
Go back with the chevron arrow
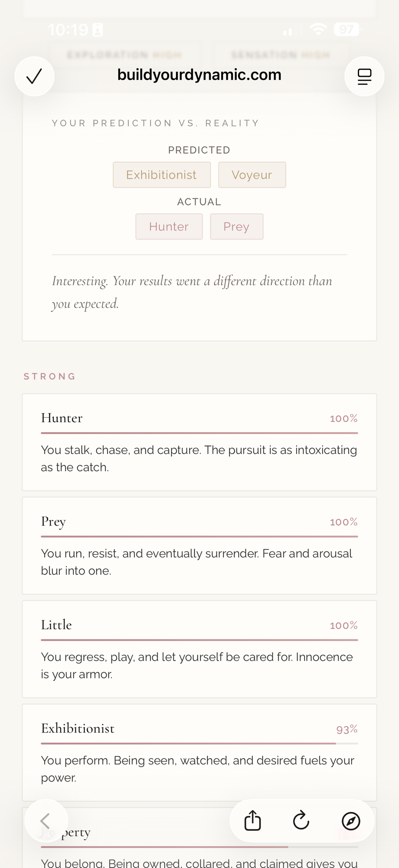[46, 821]
